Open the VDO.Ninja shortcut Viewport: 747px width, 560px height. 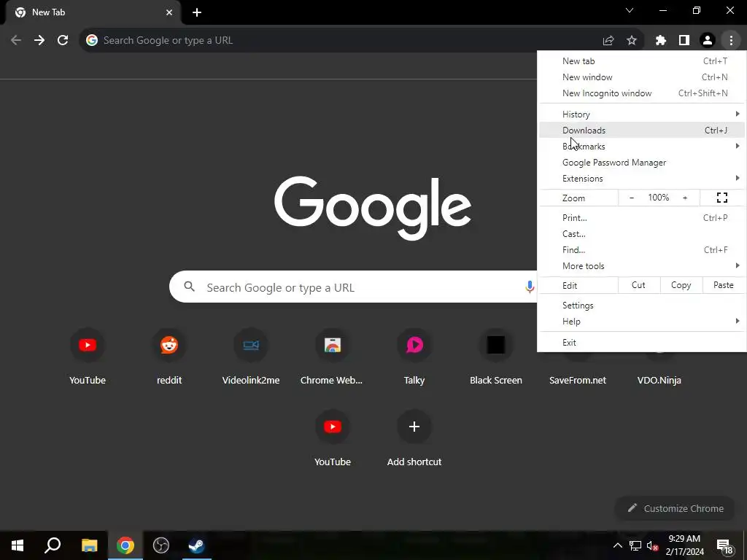(659, 380)
